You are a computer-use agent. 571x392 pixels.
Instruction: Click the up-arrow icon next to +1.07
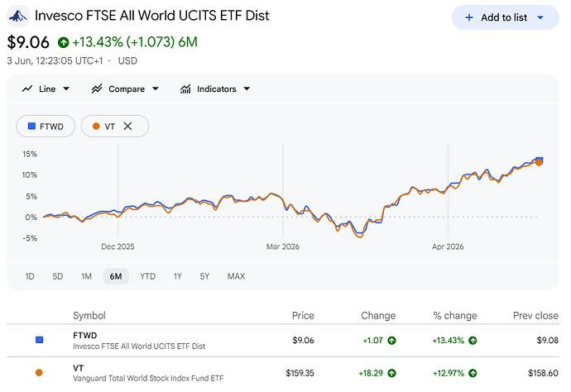pyautogui.click(x=391, y=341)
